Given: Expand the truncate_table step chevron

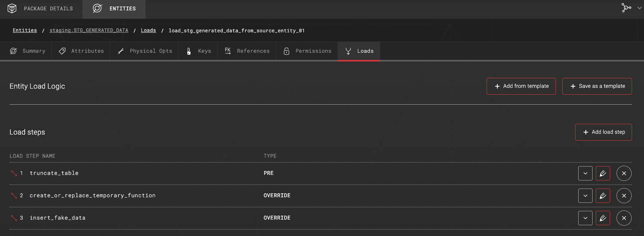Looking at the screenshot, I should click(585, 173).
